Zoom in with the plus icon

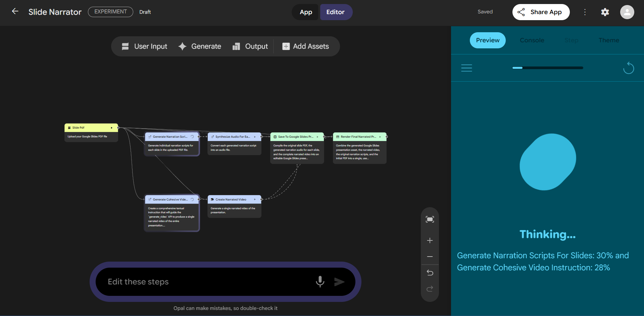pyautogui.click(x=430, y=240)
